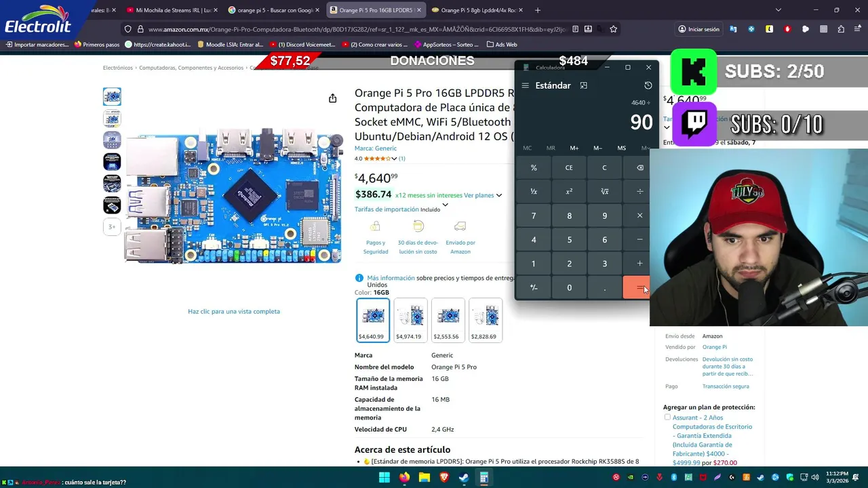Viewport: 868px width, 488px height.
Task: Click the minus operator in calculator
Action: point(639,239)
